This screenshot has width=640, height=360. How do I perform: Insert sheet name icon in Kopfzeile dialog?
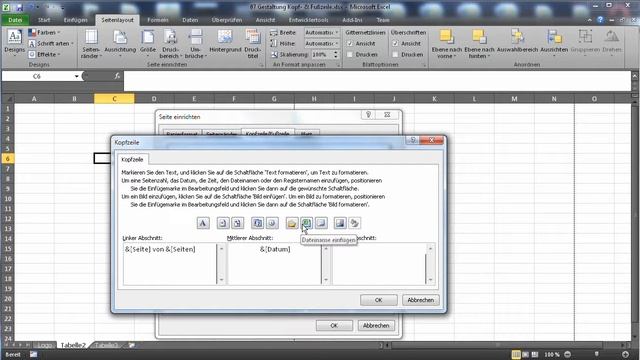pos(321,223)
